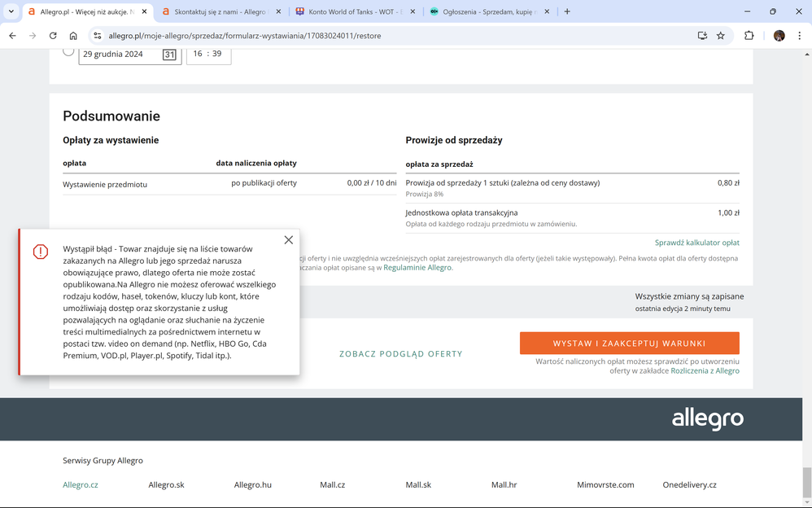Go forward to the next page
Image resolution: width=812 pixels, height=508 pixels.
click(33, 36)
